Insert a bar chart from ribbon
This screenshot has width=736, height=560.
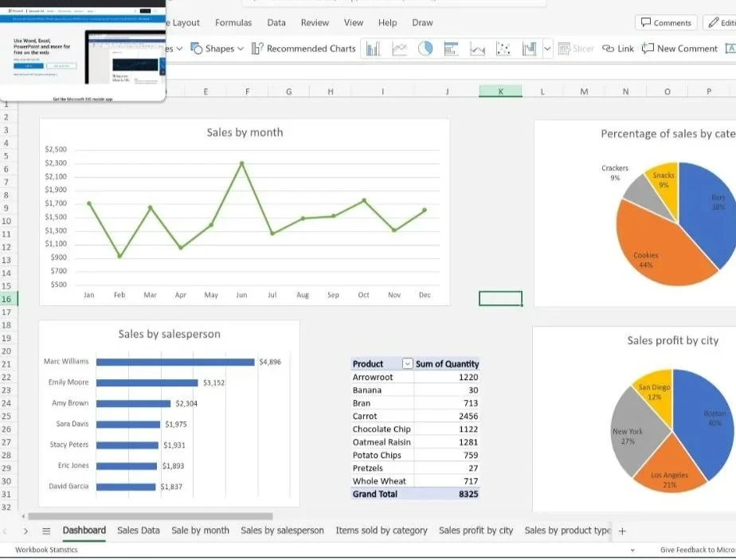(451, 49)
